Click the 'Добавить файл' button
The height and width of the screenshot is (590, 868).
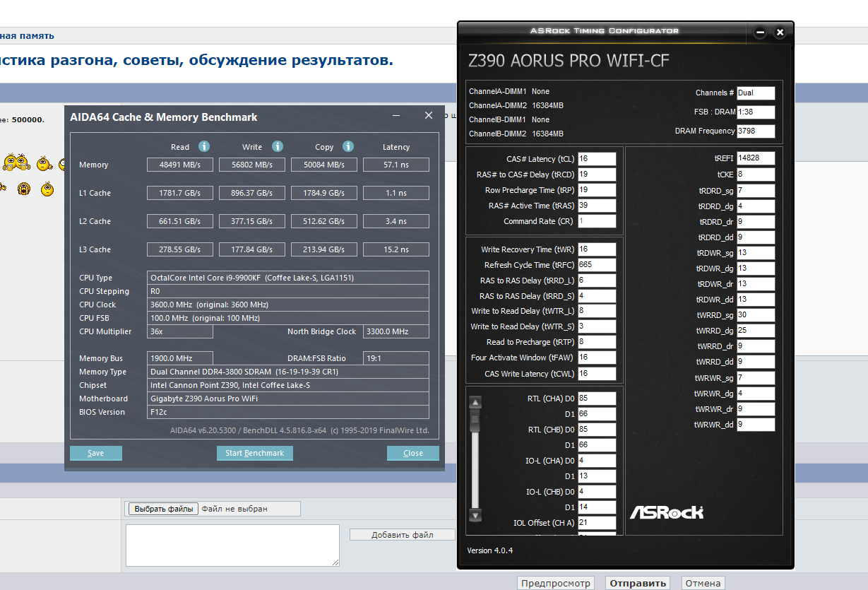click(403, 535)
